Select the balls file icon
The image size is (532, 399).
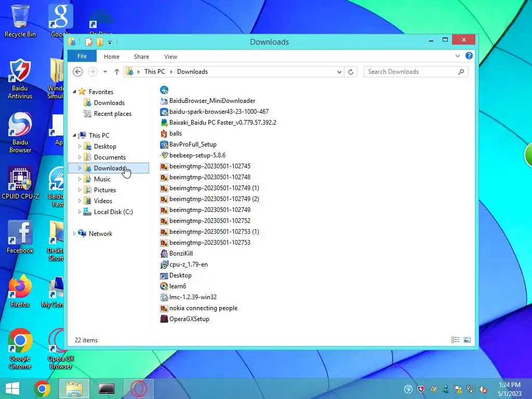click(164, 134)
